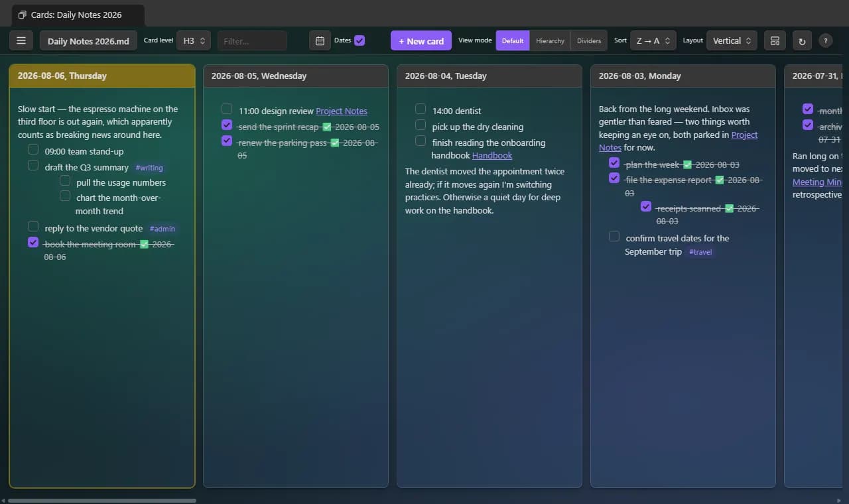Tick the 'pull the usage numbers' subtask
Image resolution: width=849 pixels, height=504 pixels.
click(65, 180)
